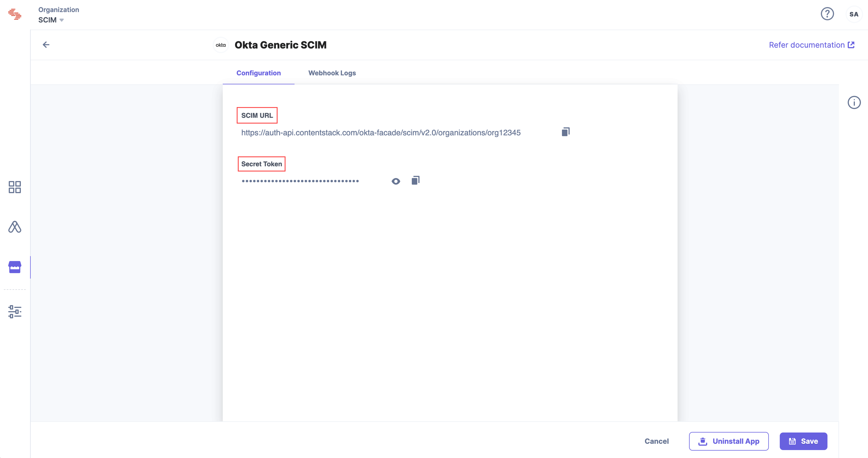
Task: Open the info panel icon
Action: click(854, 102)
